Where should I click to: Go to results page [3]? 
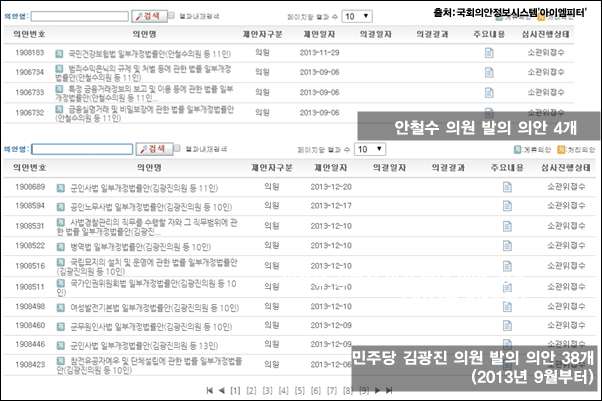pos(267,391)
